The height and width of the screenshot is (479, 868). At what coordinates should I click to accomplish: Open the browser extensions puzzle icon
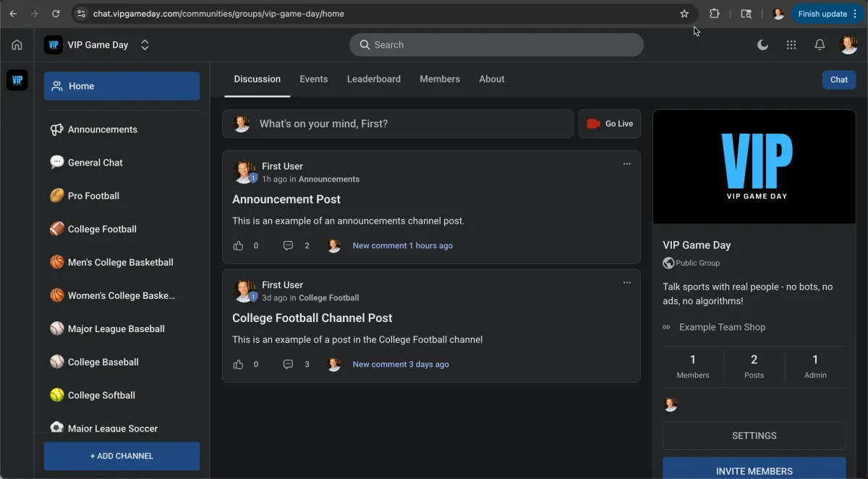click(x=715, y=14)
